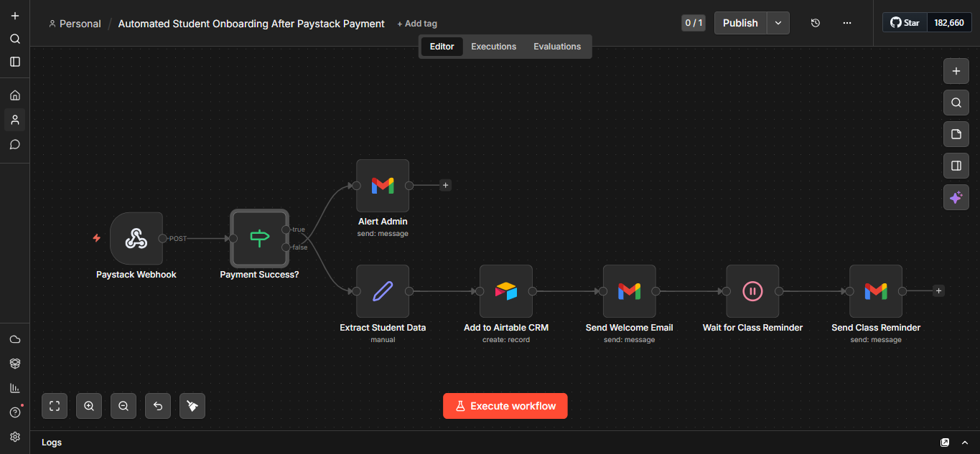This screenshot has height=454, width=980.
Task: Open the insights bar chart icon
Action: pyautogui.click(x=15, y=388)
